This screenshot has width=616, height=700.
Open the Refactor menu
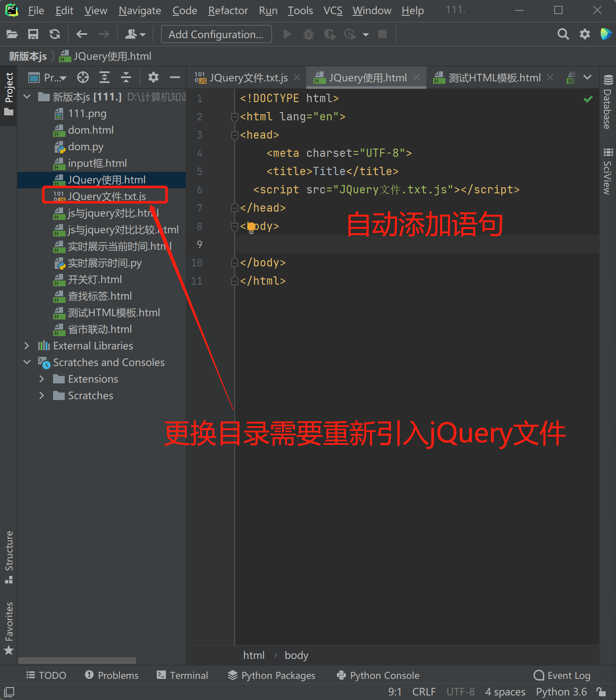click(228, 10)
